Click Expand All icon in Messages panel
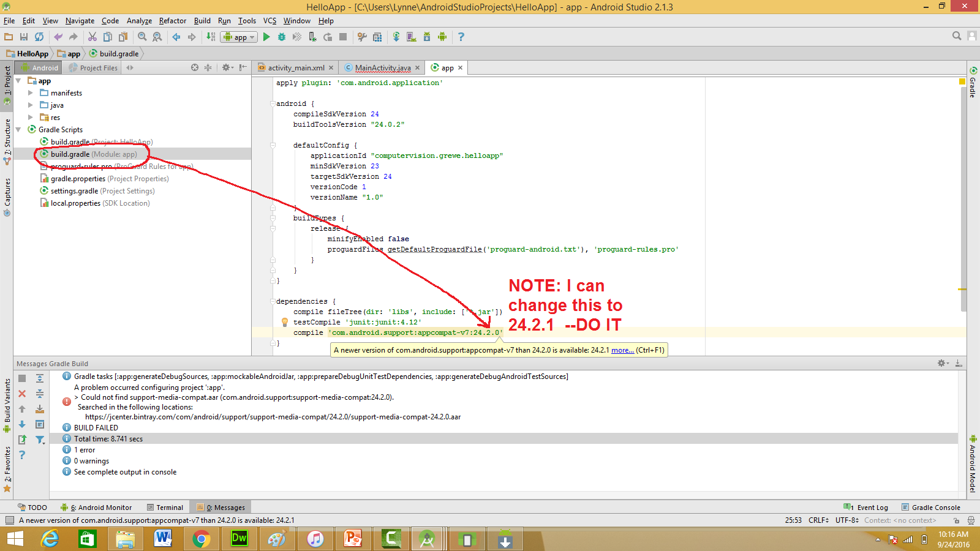 click(40, 378)
